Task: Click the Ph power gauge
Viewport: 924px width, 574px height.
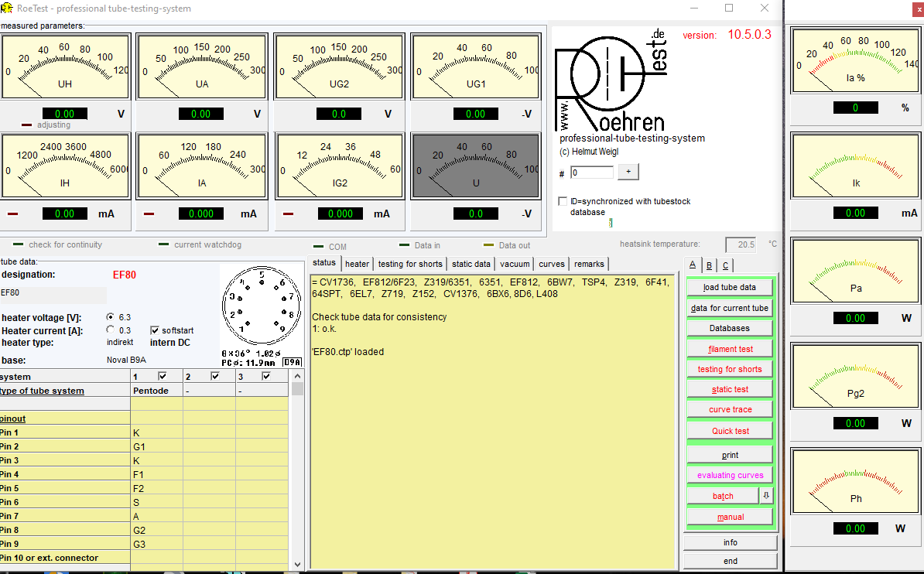Action: [856, 481]
